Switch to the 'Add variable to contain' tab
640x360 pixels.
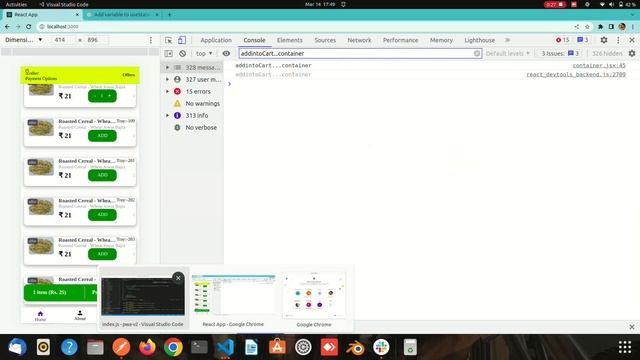coord(122,14)
